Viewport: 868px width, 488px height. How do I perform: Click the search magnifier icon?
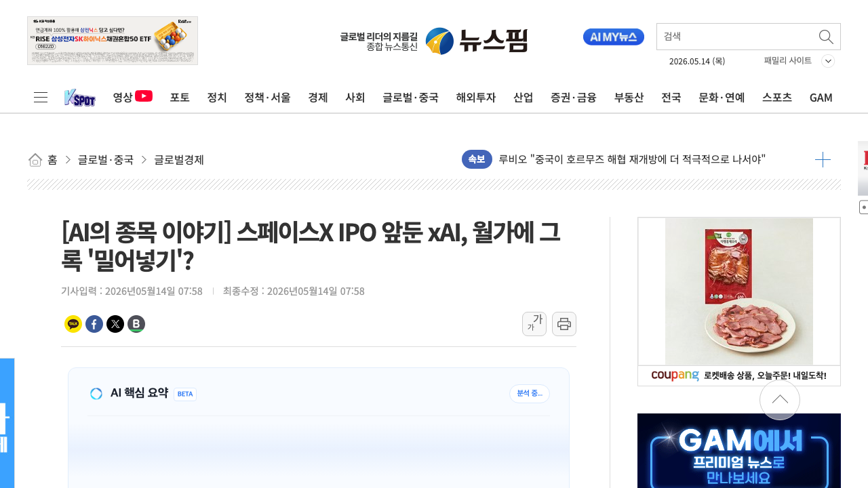[x=826, y=37]
